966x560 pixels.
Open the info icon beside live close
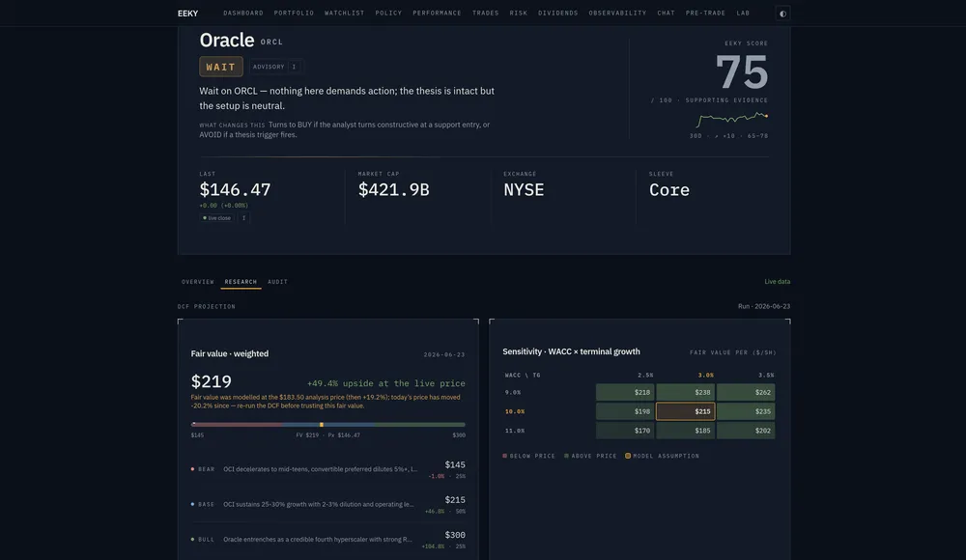(244, 218)
